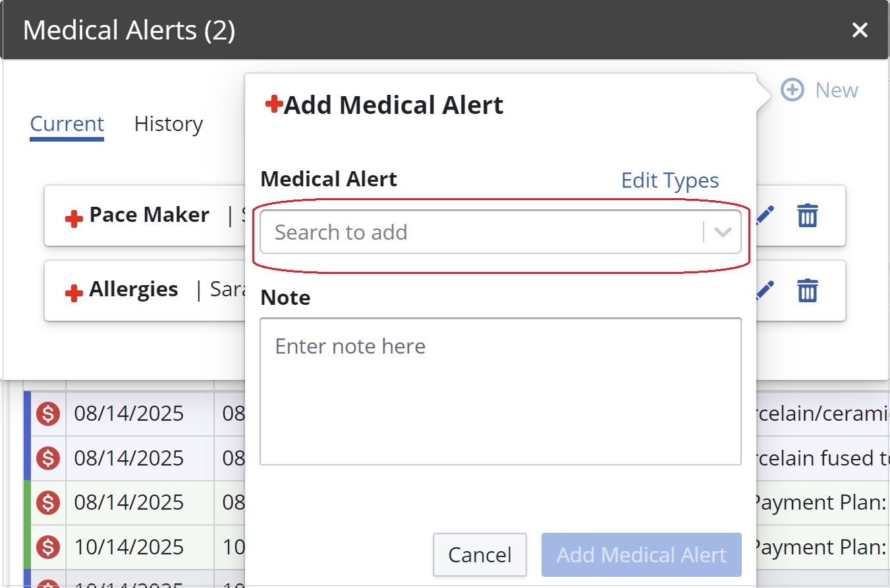Delete the Pace Maker alert via trash icon
The width and height of the screenshot is (890, 588).
(807, 215)
